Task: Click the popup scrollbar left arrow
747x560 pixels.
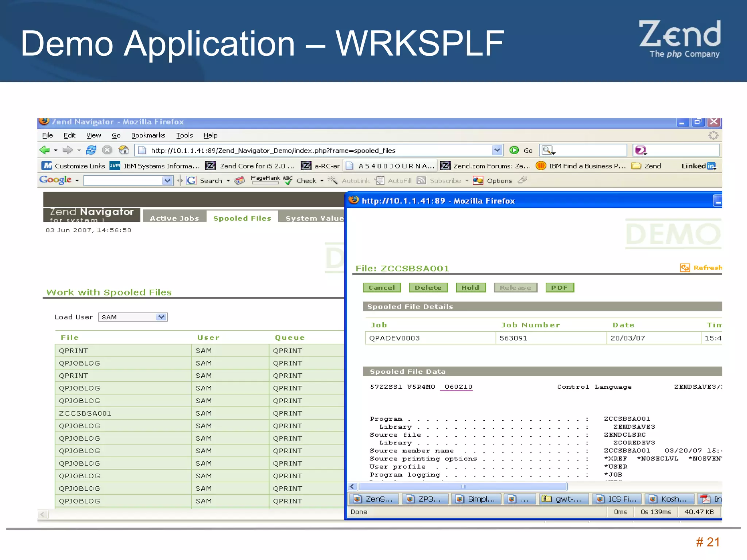Action: pos(352,487)
